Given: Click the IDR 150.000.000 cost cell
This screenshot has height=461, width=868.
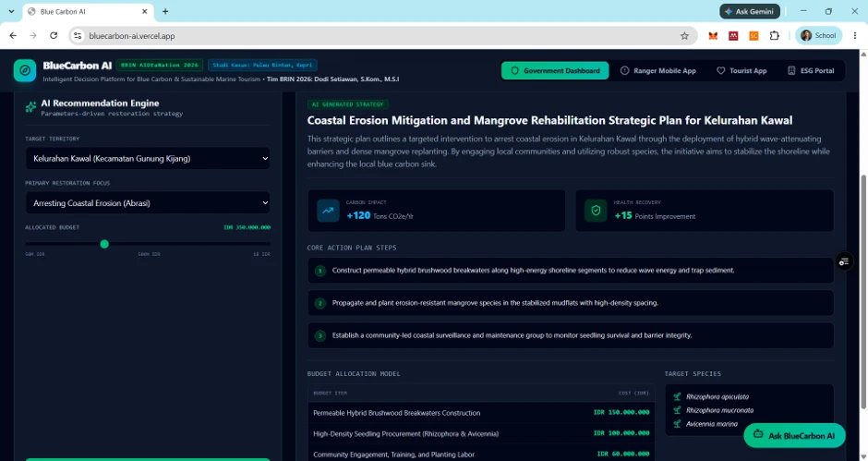Looking at the screenshot, I should tap(621, 412).
